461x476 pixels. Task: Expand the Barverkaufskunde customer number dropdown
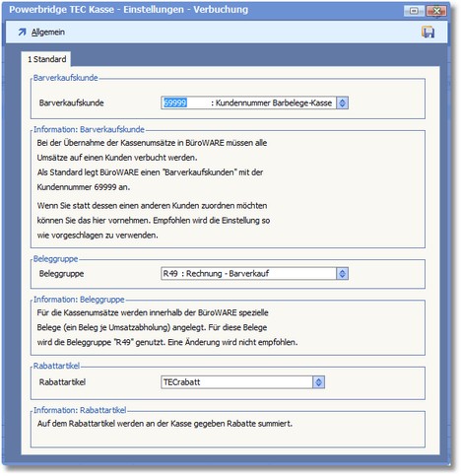point(342,102)
